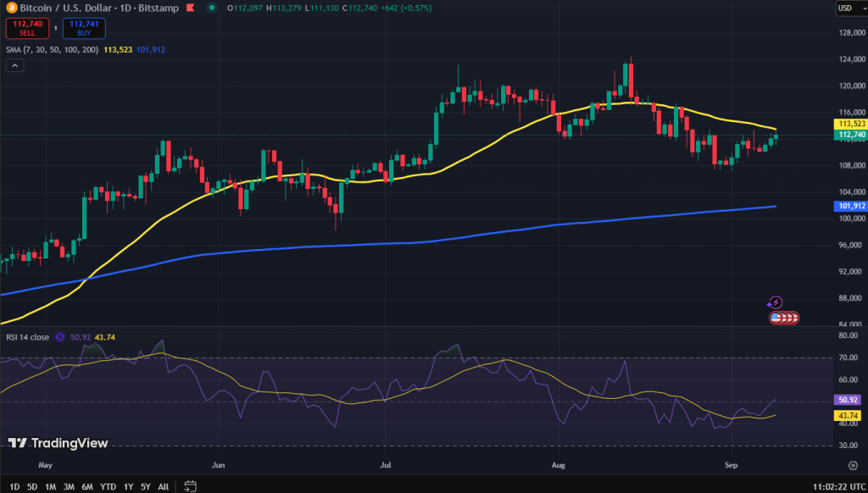Viewport: 868px width, 493px height.
Task: Click yellow 113,523 value in SMA legend
Action: coord(118,50)
